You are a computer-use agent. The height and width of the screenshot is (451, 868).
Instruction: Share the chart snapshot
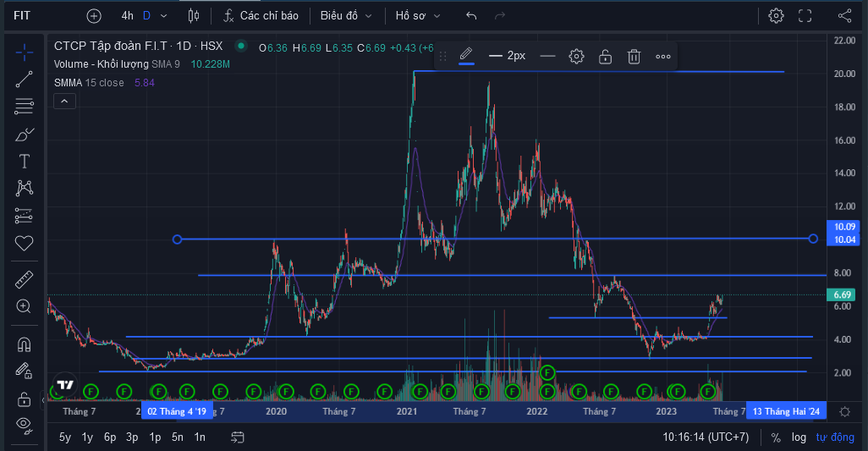tap(845, 16)
